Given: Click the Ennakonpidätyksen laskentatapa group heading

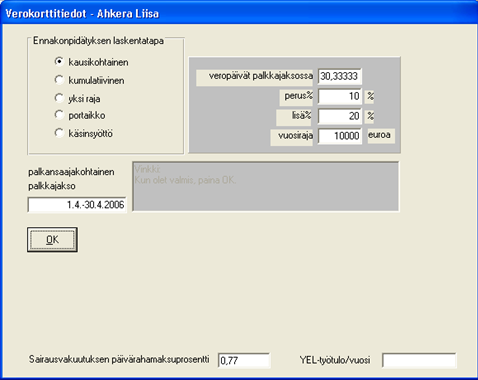Looking at the screenshot, I should coord(98,41).
